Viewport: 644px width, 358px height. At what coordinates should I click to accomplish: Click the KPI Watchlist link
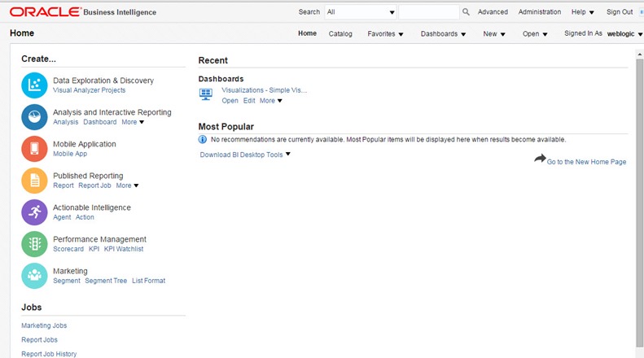click(124, 249)
